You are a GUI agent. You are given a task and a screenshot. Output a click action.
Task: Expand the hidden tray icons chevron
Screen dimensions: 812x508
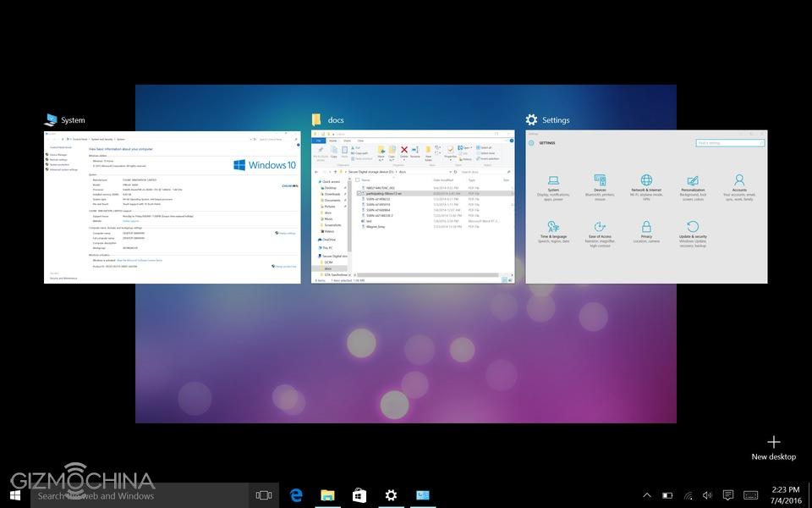click(647, 494)
